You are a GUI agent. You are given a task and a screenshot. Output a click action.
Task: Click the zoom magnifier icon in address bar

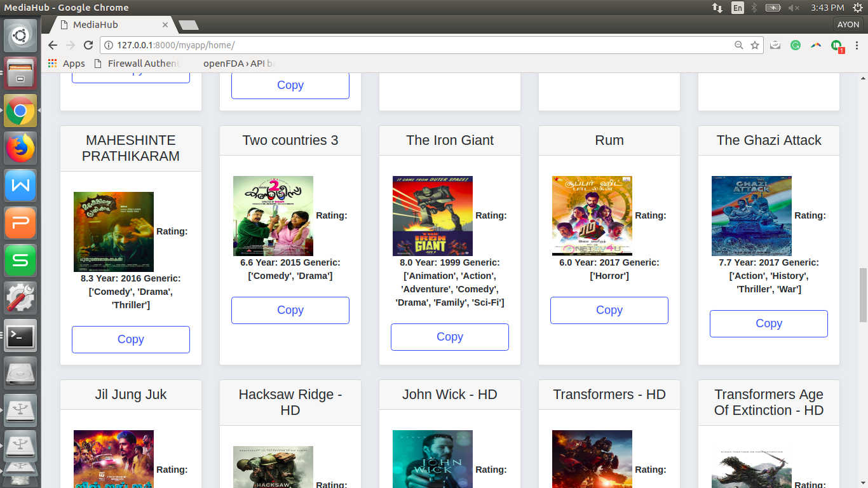pos(738,45)
